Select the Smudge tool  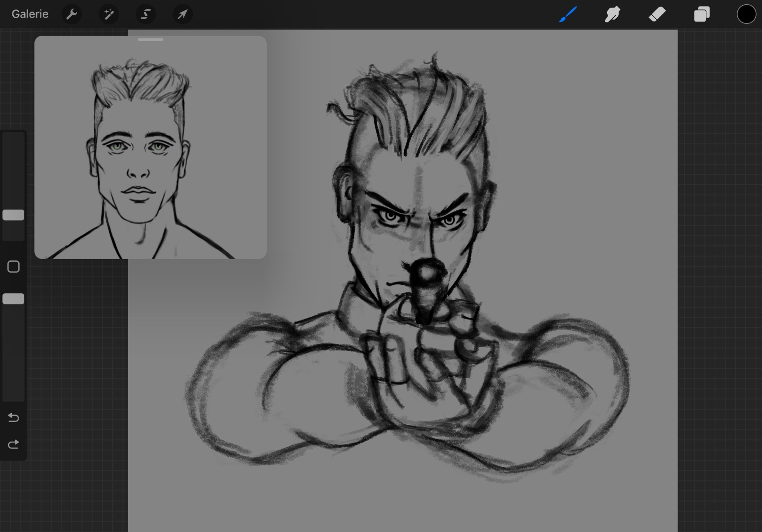coord(612,14)
